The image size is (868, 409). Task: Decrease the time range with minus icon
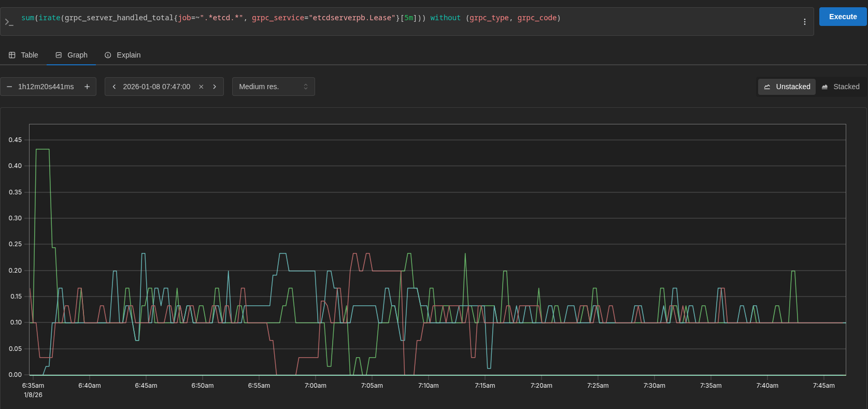(x=9, y=87)
